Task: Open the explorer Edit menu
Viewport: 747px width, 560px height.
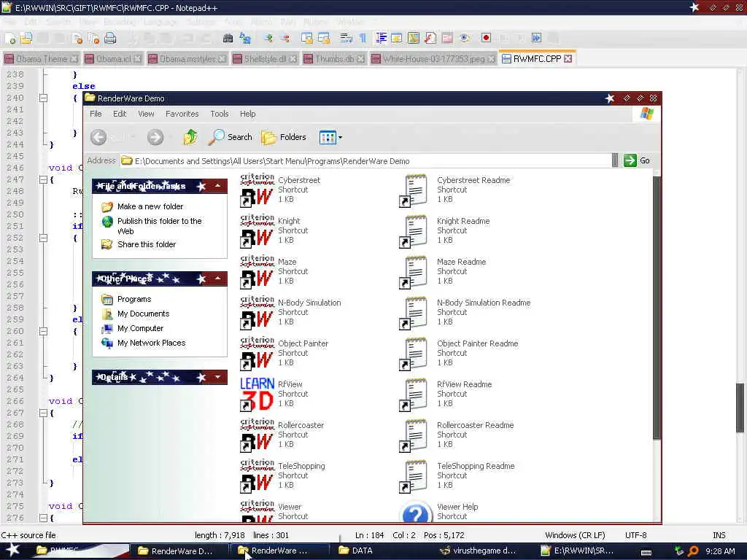Action: (x=120, y=114)
